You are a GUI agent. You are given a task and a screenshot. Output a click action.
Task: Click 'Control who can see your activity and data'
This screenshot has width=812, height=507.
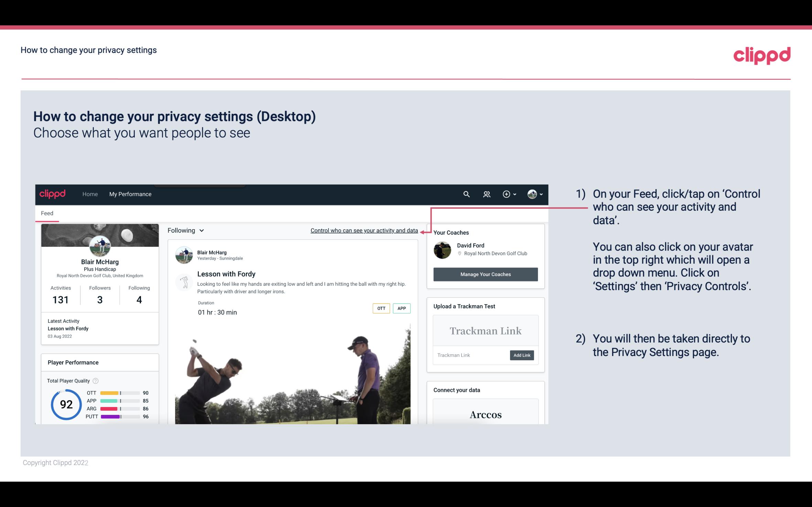point(364,230)
